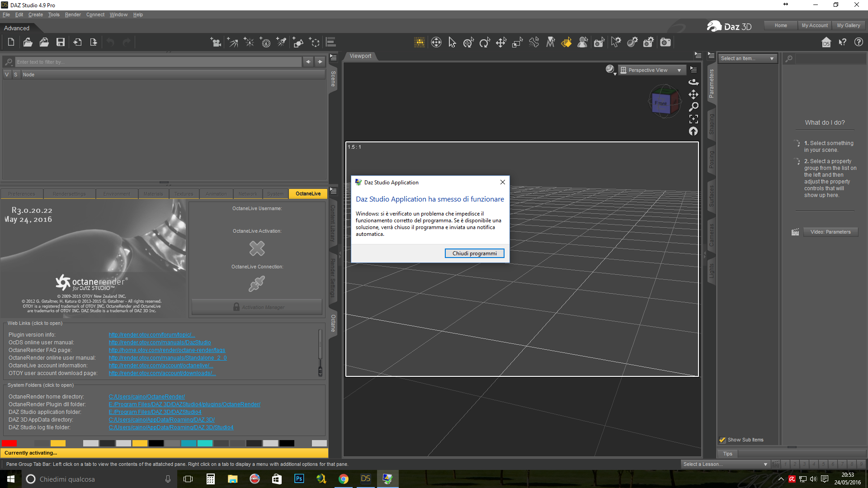Click the Chiudi programmi button
This screenshot has width=868, height=488.
474,253
